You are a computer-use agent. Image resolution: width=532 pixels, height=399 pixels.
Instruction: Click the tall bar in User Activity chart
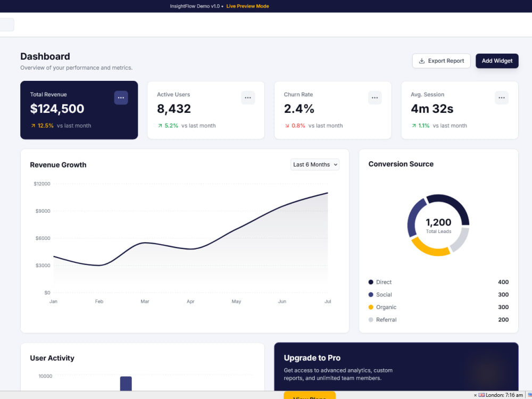coord(126,384)
